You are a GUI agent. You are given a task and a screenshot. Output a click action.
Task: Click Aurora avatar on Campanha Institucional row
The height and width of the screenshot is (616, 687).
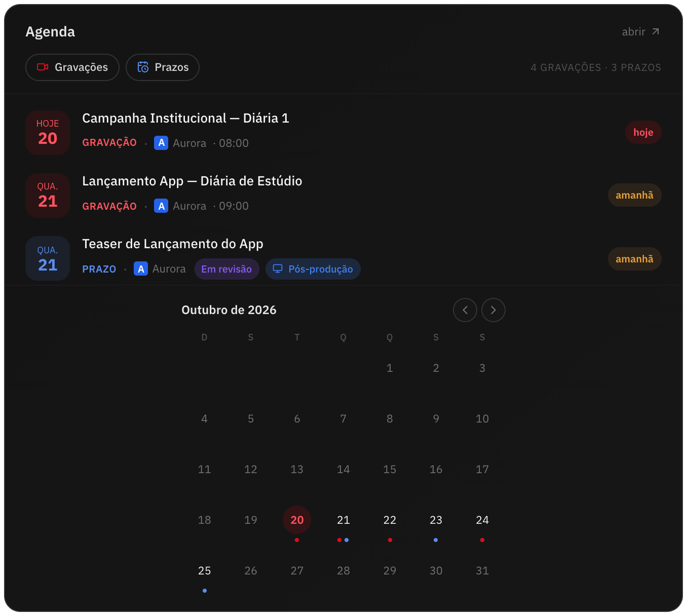pyautogui.click(x=161, y=143)
